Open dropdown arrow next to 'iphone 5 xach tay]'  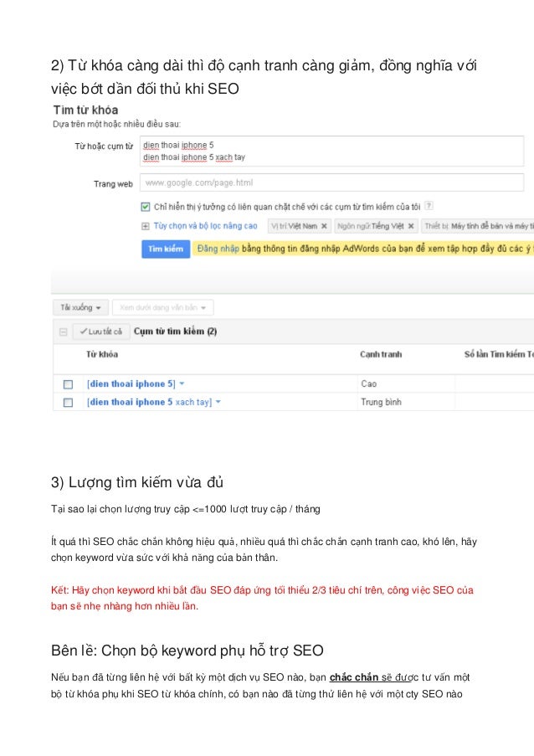pyautogui.click(x=218, y=402)
